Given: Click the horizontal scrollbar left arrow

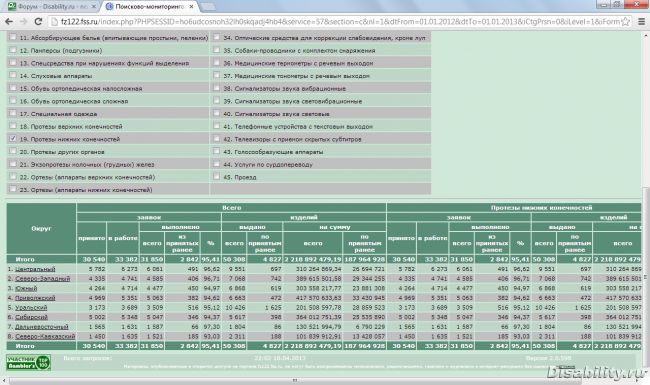Looking at the screenshot, I should [x=4, y=380].
